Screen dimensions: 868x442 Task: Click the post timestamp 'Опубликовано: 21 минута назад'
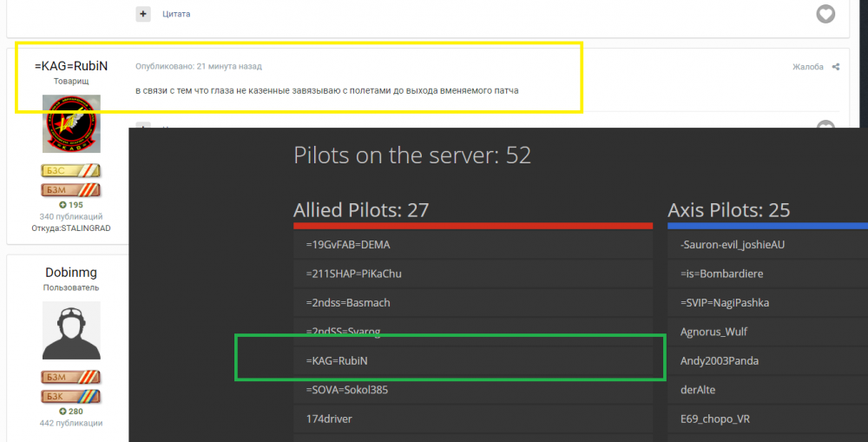(198, 66)
